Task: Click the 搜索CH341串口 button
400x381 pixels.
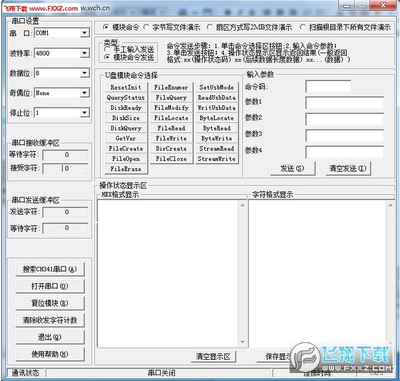Action: click(50, 269)
